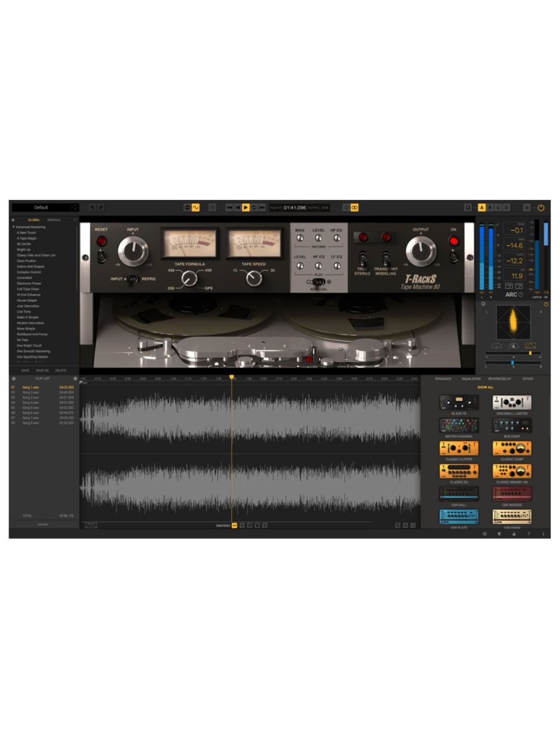
Task: Click the EXPORT button
Action: click(x=43, y=525)
